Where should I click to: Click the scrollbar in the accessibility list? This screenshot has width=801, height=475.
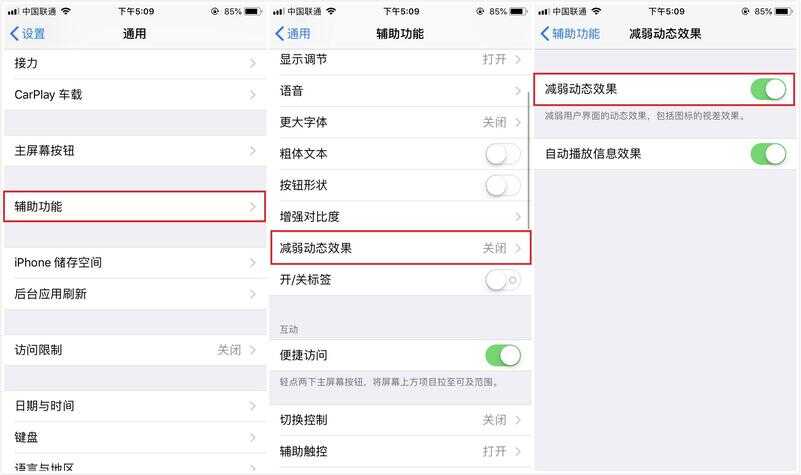point(528,158)
